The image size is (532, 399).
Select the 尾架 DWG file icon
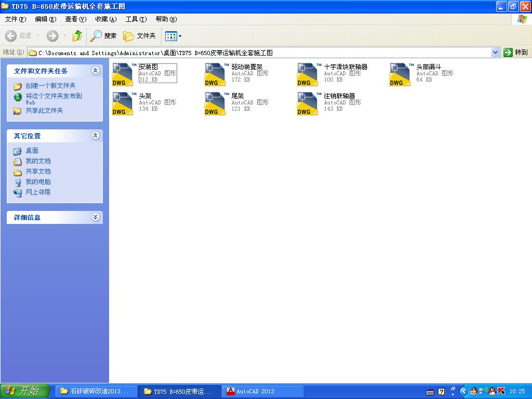tap(216, 103)
